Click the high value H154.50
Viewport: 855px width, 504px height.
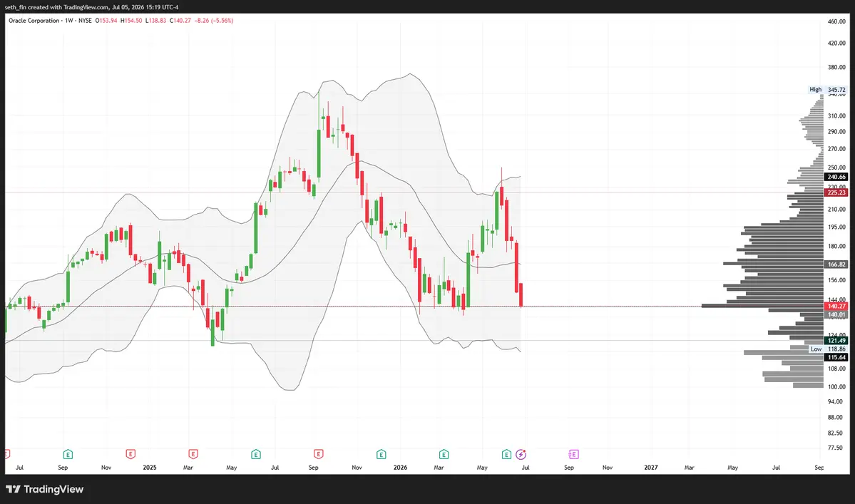point(131,21)
